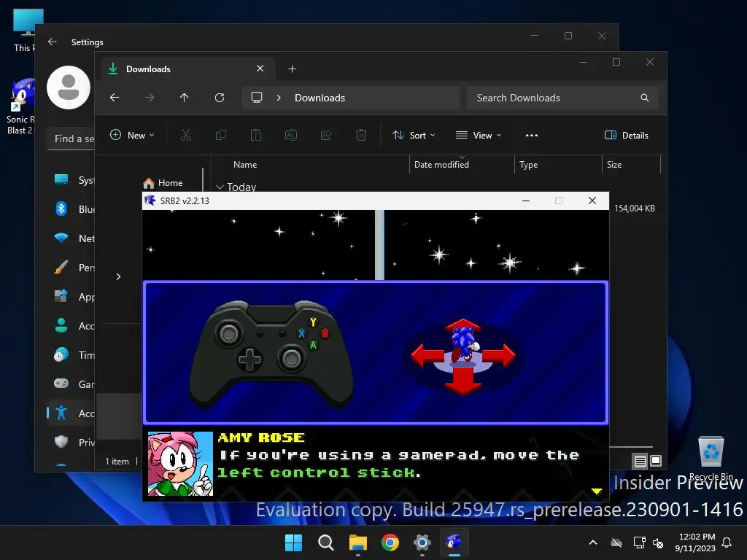Click the Rename icon in Explorer toolbar

tap(291, 135)
